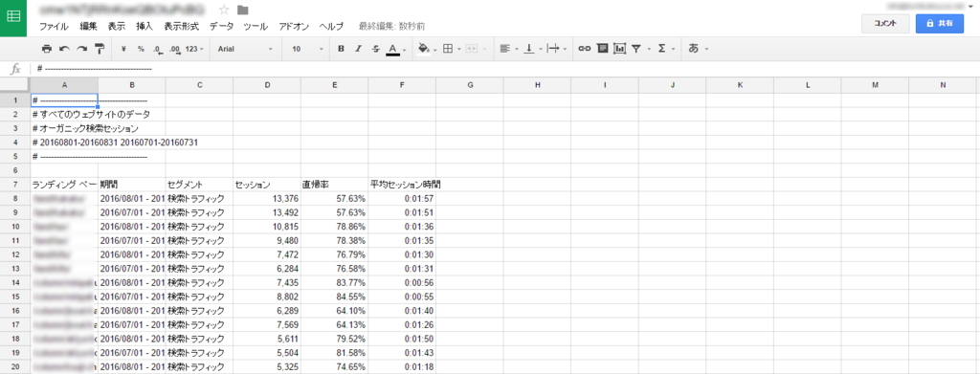The image size is (980, 374).
Task: Expand the input tools dropdown arrow
Action: tap(706, 49)
